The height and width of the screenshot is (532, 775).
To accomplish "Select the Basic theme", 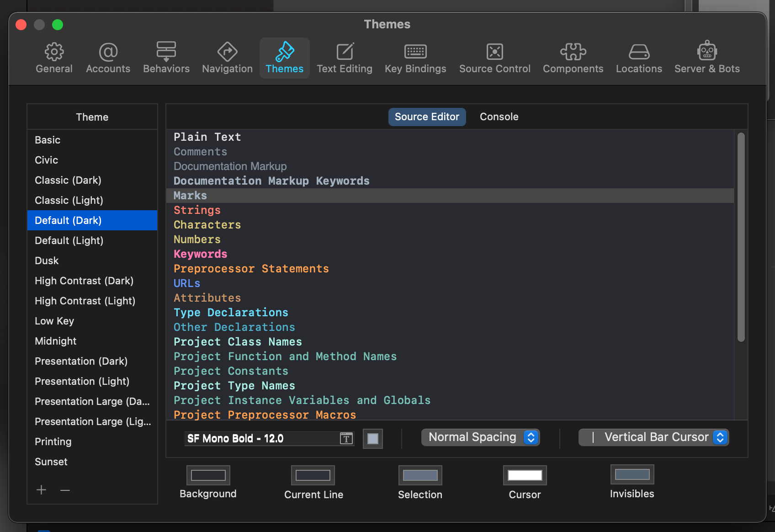I will click(x=92, y=140).
